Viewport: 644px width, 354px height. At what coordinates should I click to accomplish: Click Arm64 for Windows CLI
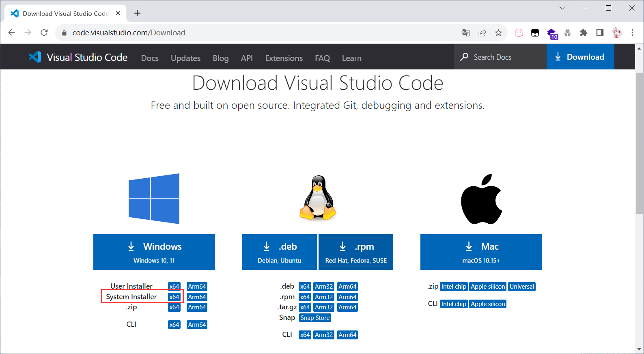point(197,325)
